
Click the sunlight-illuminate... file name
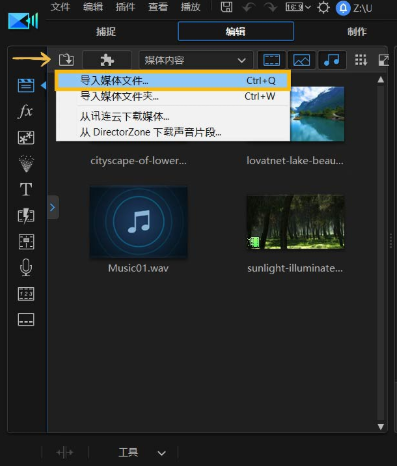pyautogui.click(x=295, y=268)
